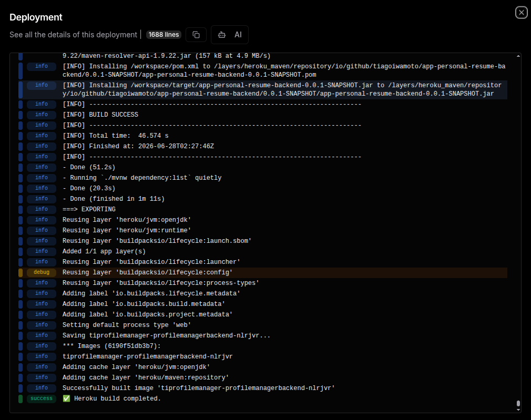531x420 pixels.
Task: Select the 'Heroku build completed.' log line
Action: [x=262, y=398]
